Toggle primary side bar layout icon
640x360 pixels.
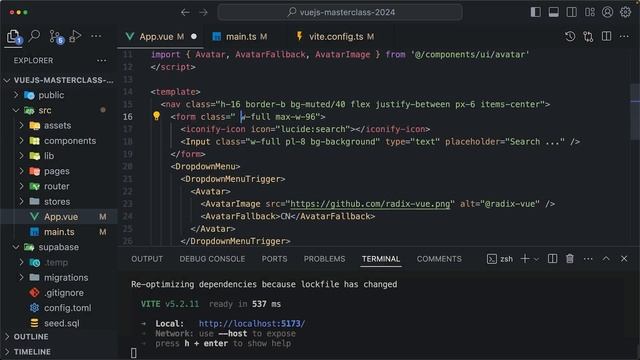(536, 12)
